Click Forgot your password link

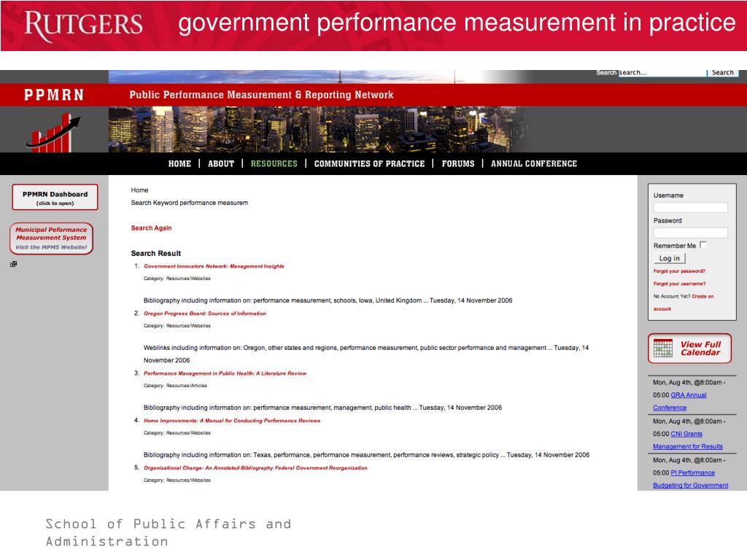coord(679,271)
